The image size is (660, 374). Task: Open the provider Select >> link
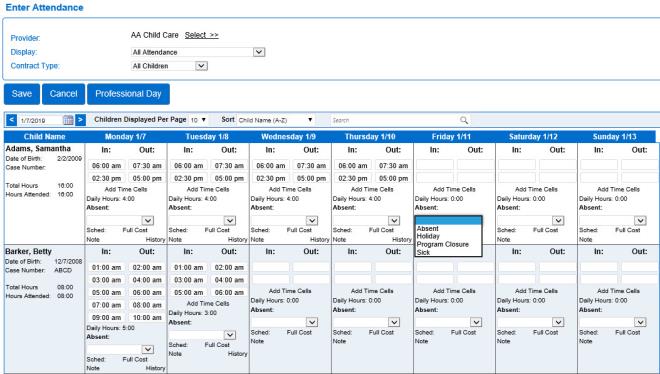tap(202, 35)
